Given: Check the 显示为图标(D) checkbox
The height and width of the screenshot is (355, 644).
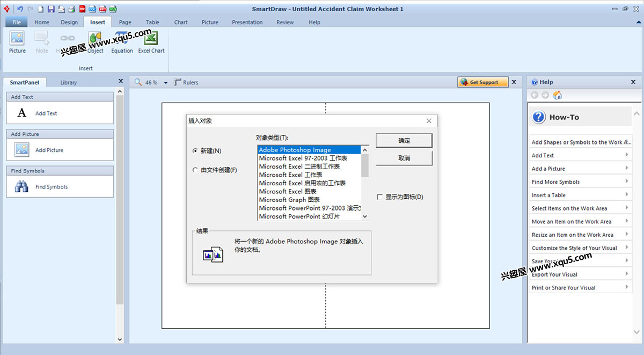Looking at the screenshot, I should tap(380, 197).
